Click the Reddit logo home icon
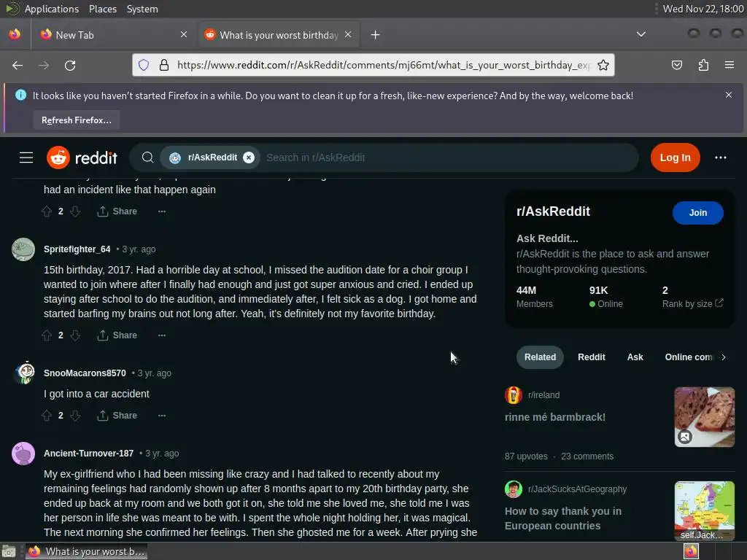The height and width of the screenshot is (560, 747). tap(82, 157)
